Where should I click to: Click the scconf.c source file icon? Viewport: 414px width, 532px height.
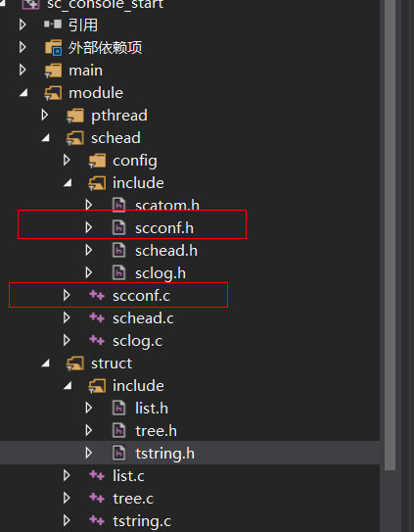(97, 296)
